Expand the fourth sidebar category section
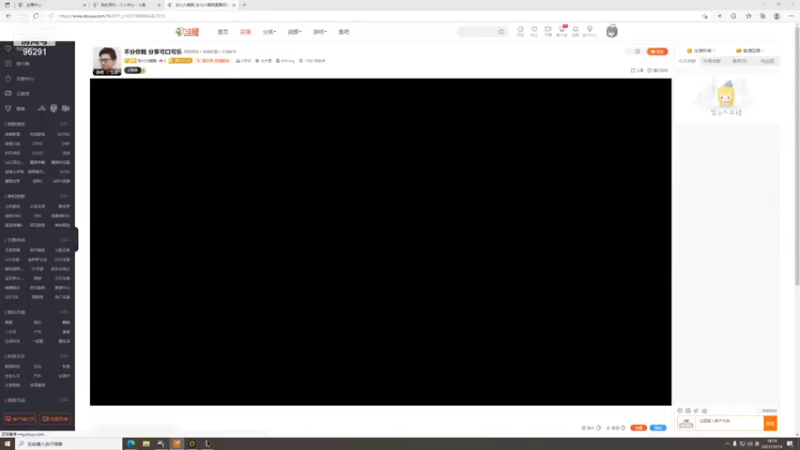800x450 pixels. point(64,312)
